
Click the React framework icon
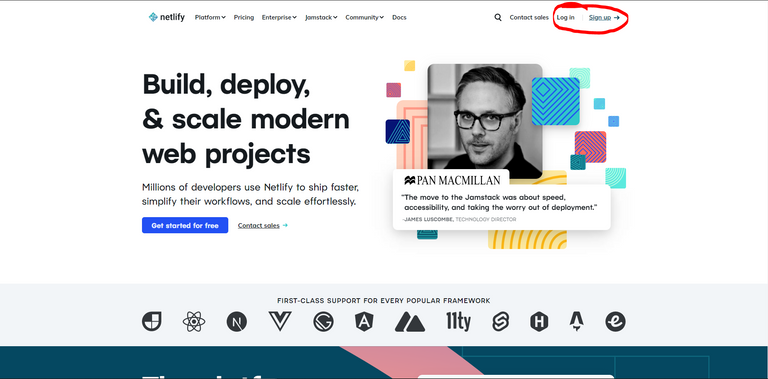(194, 322)
